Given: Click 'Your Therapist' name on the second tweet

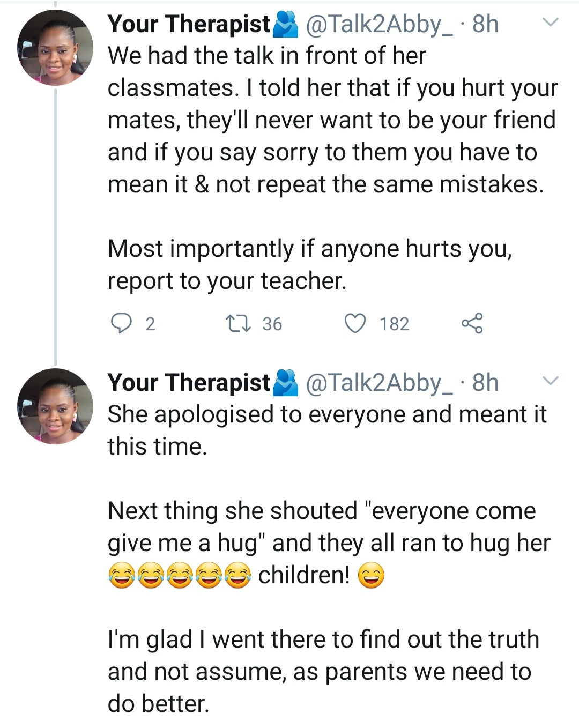Looking at the screenshot, I should pos(189,383).
